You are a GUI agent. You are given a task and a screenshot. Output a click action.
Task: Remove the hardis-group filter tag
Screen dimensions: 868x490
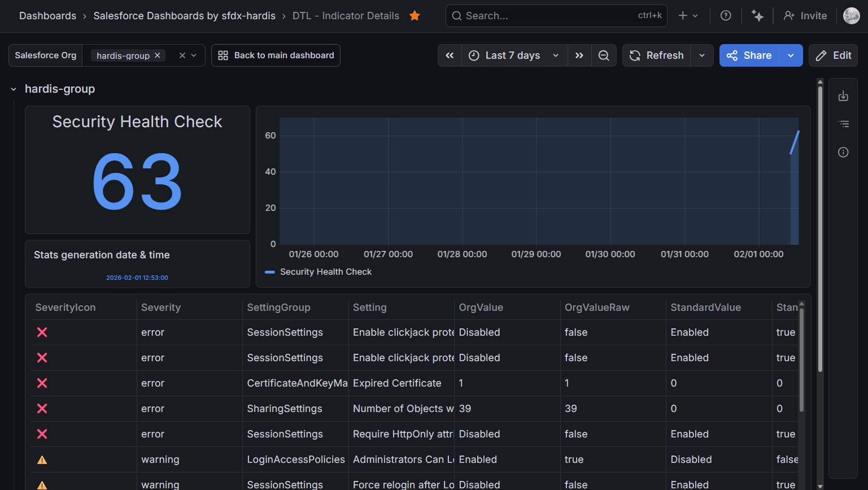point(158,55)
